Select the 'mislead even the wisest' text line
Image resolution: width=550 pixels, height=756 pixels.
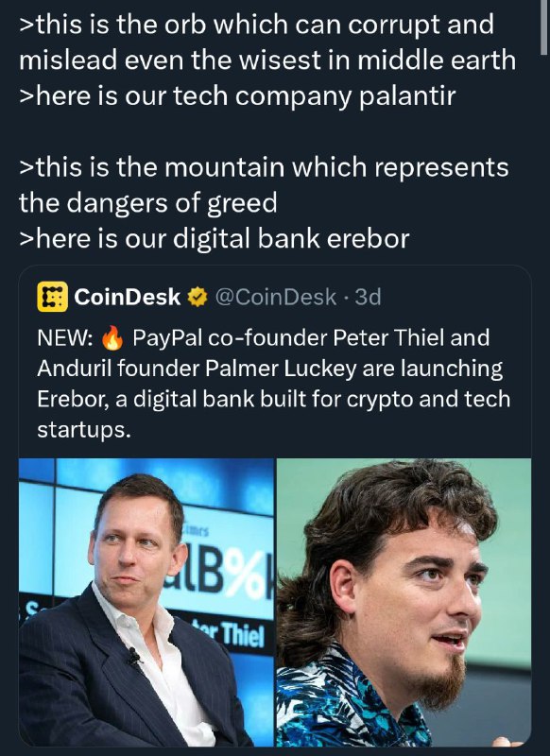point(267,60)
